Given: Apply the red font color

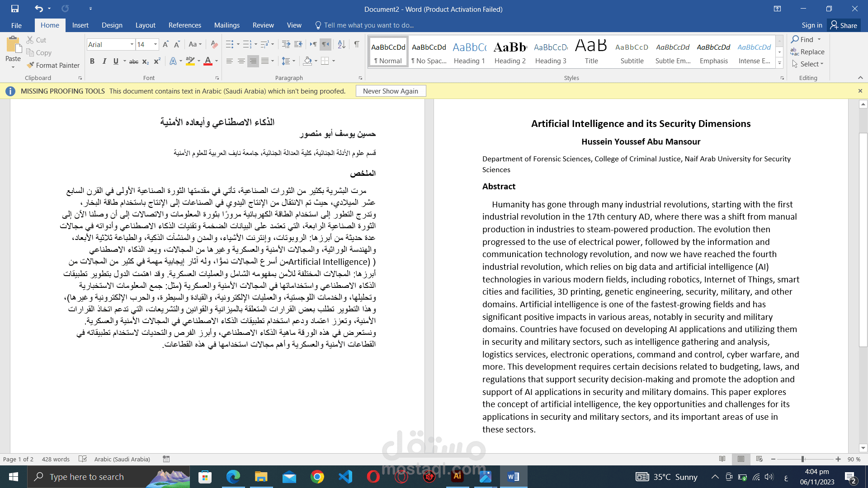Looking at the screenshot, I should [208, 61].
